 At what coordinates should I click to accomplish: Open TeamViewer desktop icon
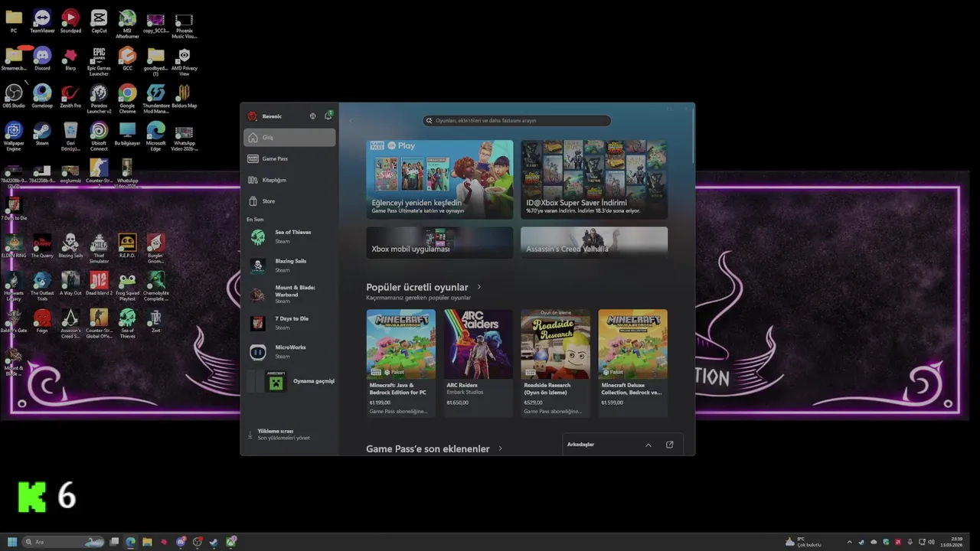pos(42,22)
